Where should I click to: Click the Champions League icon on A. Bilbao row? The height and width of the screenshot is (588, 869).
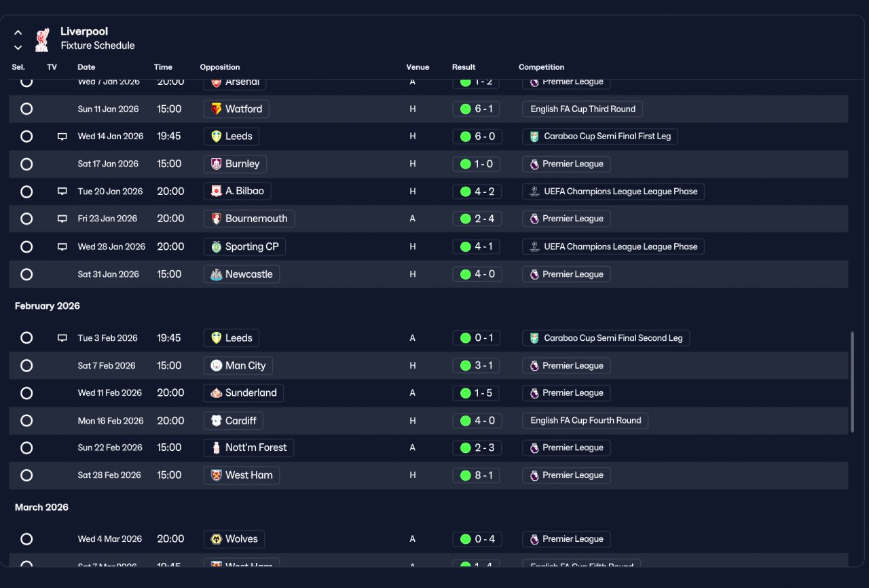point(534,191)
